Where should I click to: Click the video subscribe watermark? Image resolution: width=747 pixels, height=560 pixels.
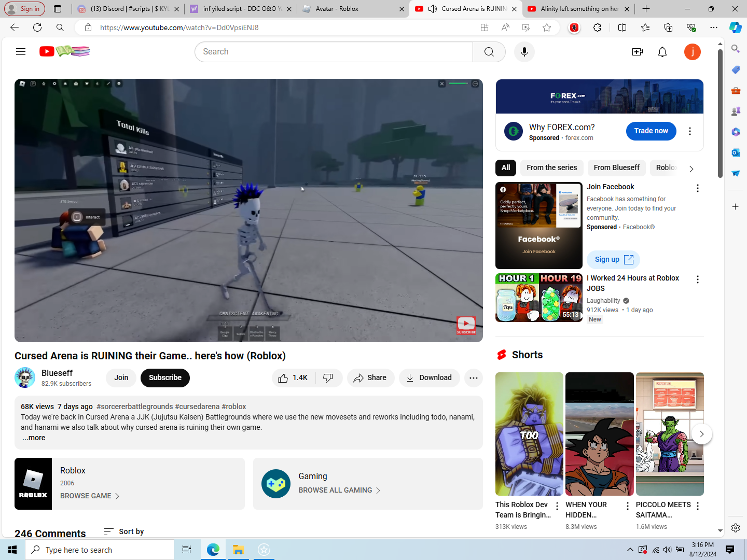(466, 326)
